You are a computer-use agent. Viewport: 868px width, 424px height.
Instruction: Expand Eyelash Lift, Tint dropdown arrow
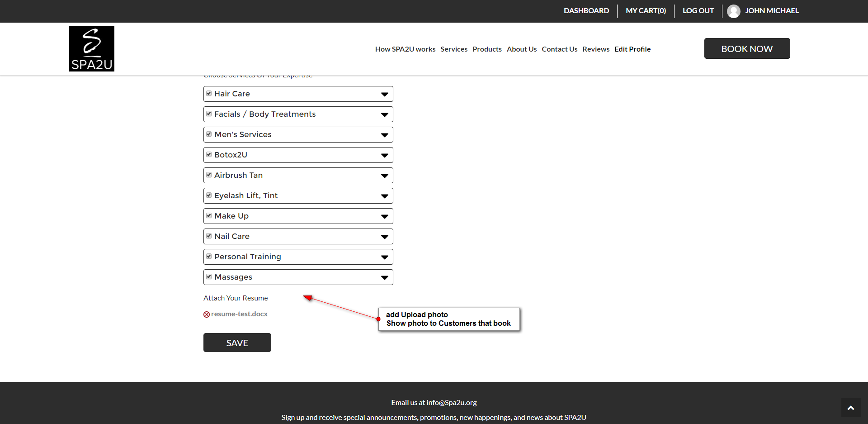[385, 196]
